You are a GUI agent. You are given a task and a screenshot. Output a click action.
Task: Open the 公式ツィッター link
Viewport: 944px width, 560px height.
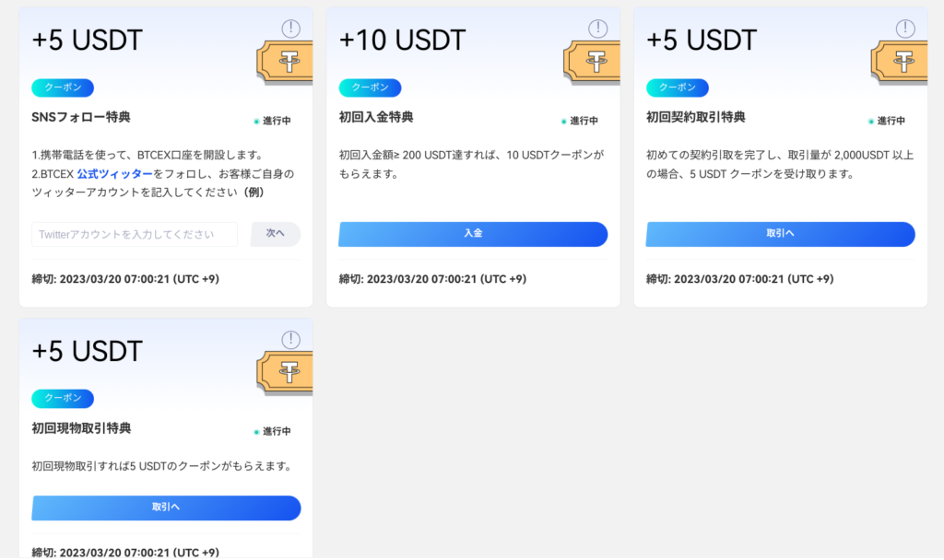[114, 174]
